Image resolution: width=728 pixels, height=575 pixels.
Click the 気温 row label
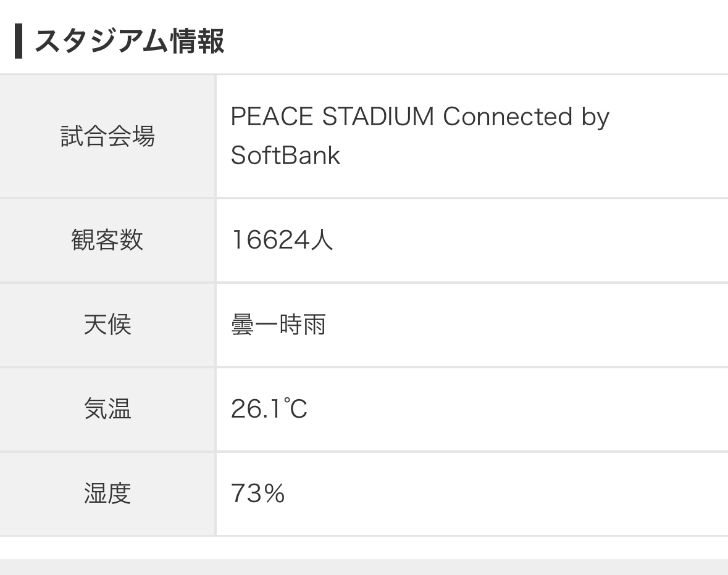coord(107,408)
